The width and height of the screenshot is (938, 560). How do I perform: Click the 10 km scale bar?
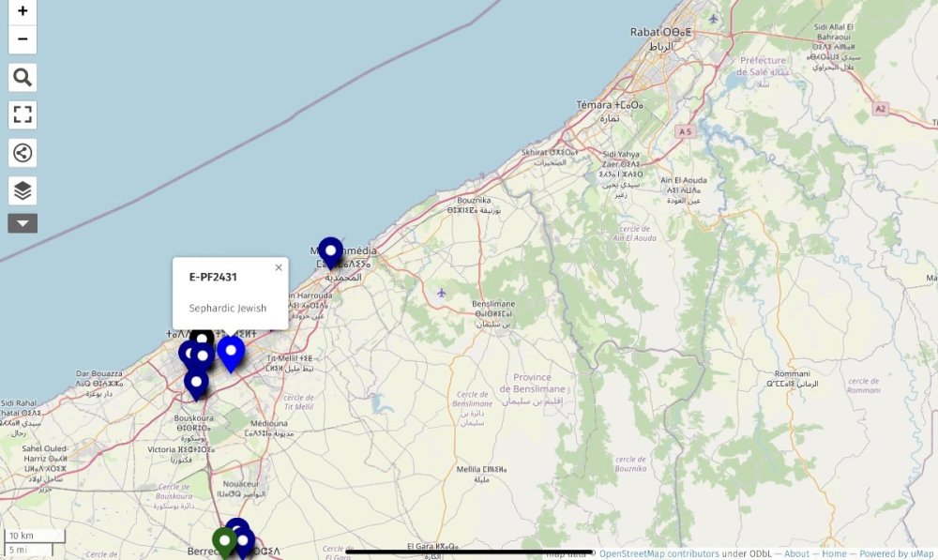coord(33,536)
